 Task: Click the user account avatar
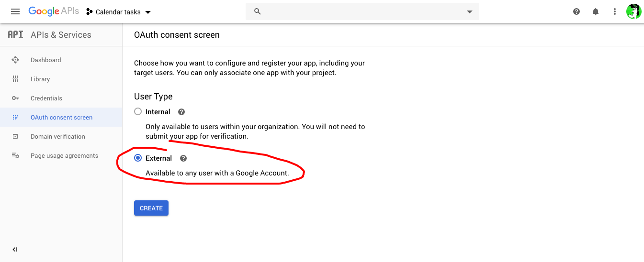coord(633,11)
